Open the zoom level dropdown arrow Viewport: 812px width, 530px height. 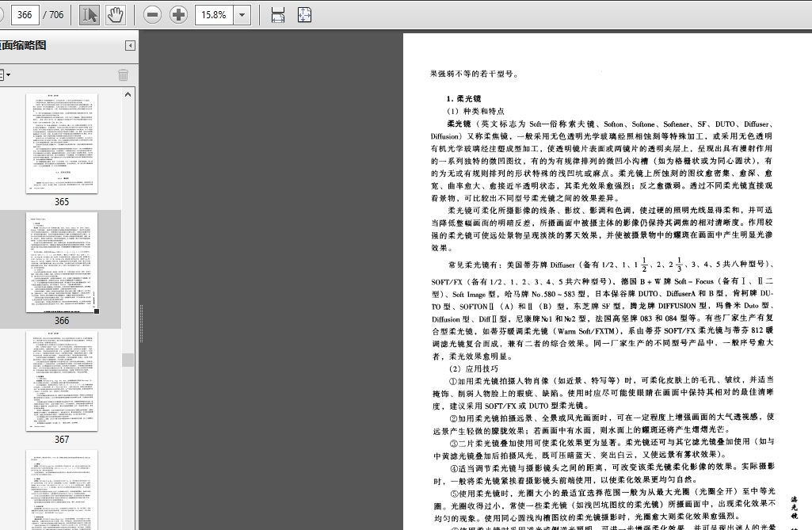(242, 15)
